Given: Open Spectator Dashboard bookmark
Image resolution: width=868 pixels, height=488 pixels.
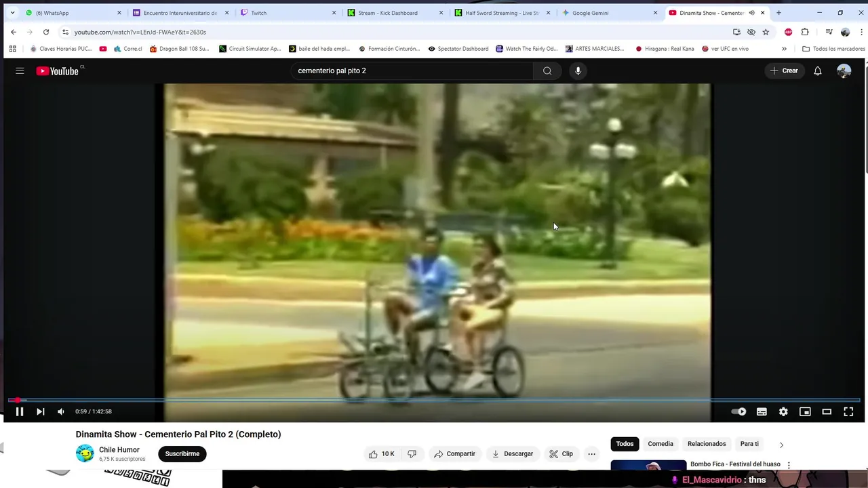Looking at the screenshot, I should [458, 49].
